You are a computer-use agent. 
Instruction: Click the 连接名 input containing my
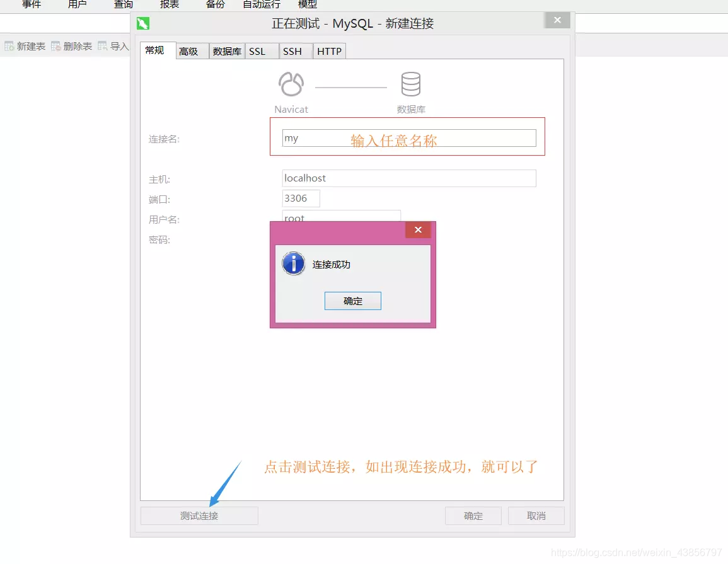[408, 138]
